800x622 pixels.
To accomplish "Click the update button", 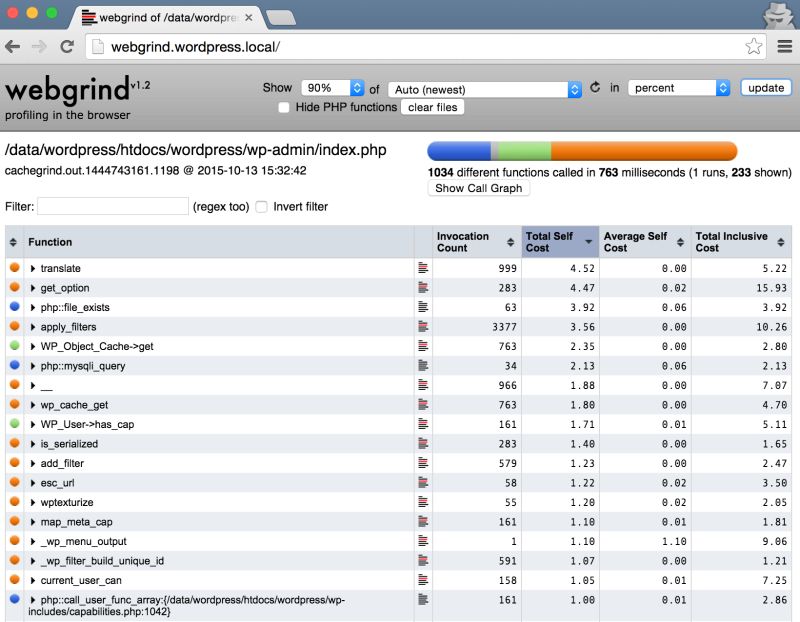I will coord(765,87).
